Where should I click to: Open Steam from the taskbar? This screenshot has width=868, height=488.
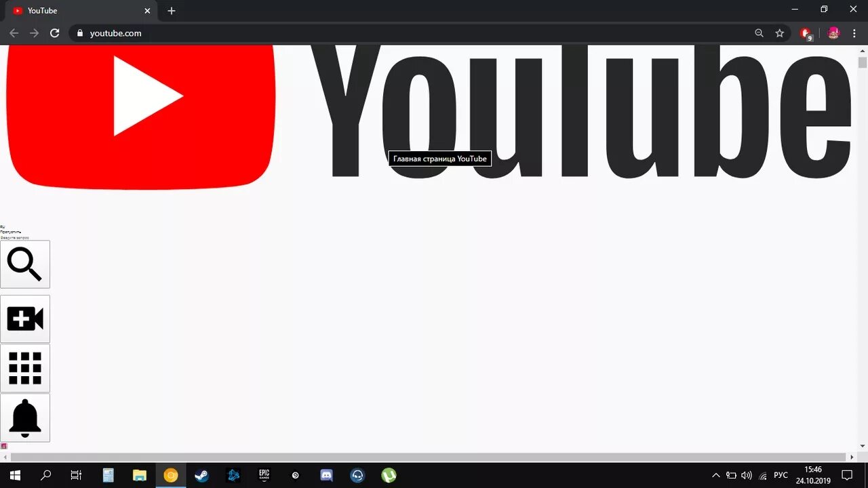point(202,475)
